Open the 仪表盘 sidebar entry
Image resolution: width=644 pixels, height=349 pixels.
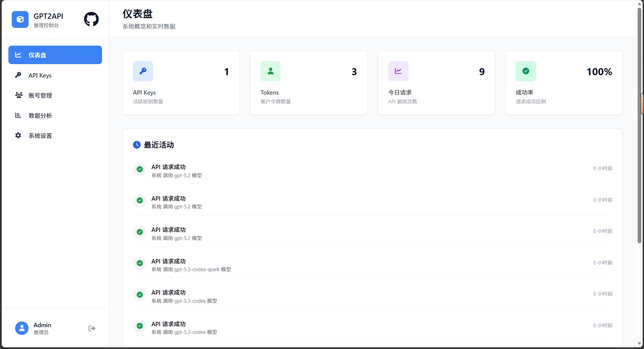pyautogui.click(x=55, y=55)
